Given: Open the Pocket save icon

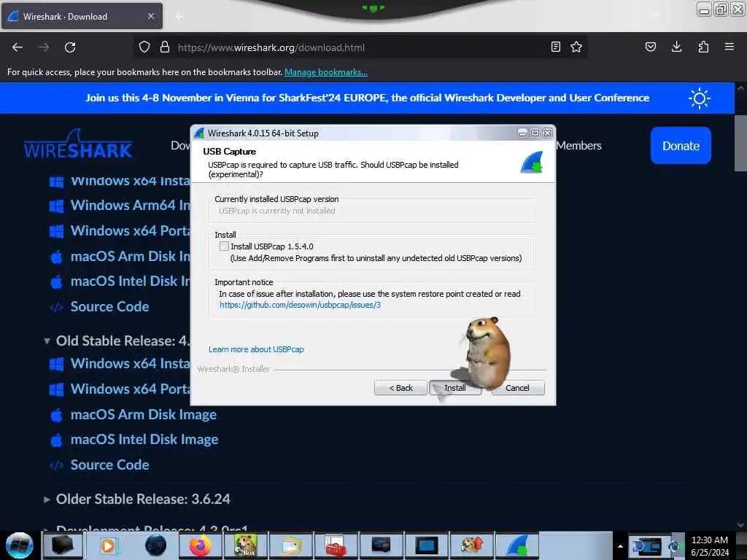Looking at the screenshot, I should [650, 47].
